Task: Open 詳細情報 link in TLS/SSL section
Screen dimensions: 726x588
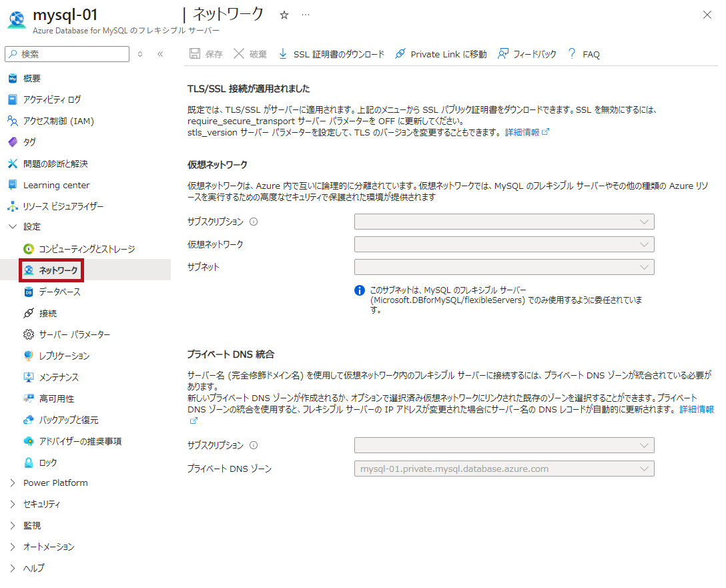Action: pyautogui.click(x=522, y=132)
